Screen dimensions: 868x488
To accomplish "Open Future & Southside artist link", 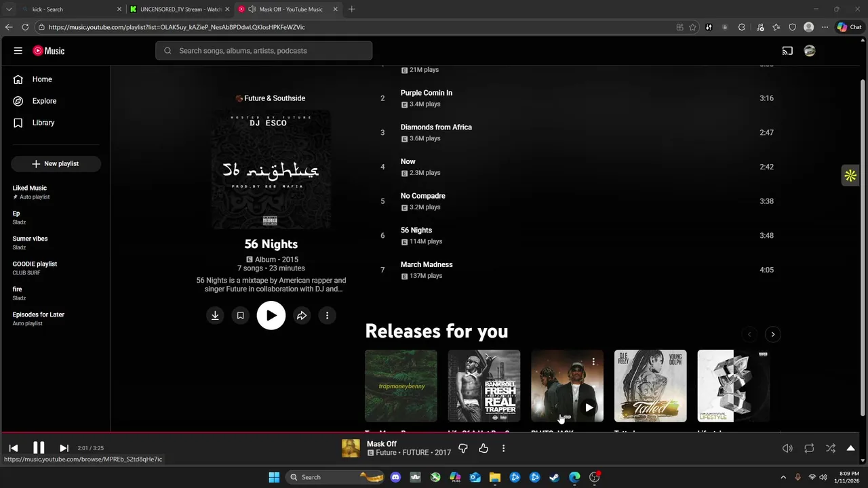I will (275, 98).
